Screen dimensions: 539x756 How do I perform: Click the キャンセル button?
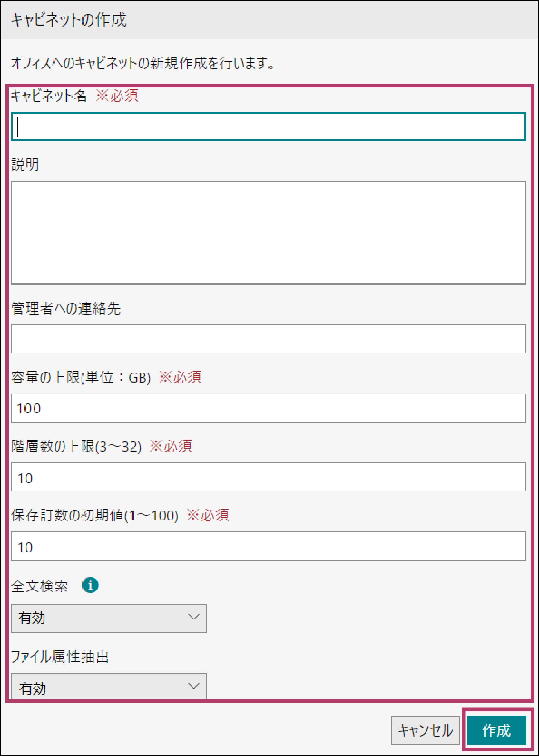click(x=425, y=730)
